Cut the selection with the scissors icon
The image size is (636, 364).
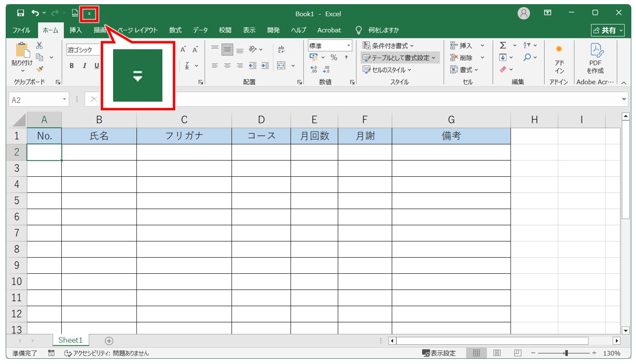[x=39, y=46]
